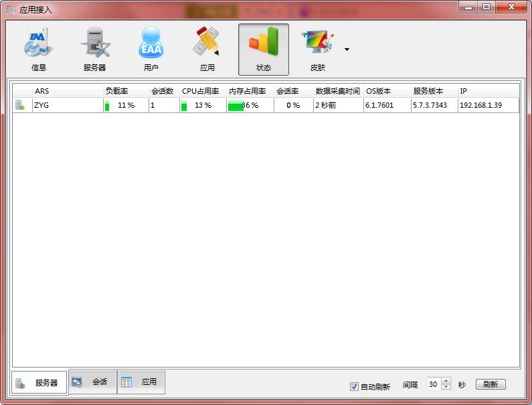The width and height of the screenshot is (532, 405).
Task: Open the 用户 (User) toolbar icon
Action: point(151,49)
